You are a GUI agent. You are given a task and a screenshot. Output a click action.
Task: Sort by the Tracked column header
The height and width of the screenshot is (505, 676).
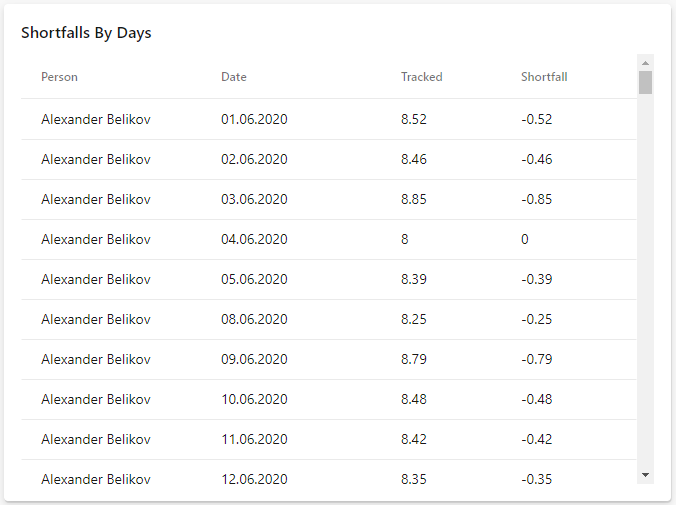click(422, 77)
